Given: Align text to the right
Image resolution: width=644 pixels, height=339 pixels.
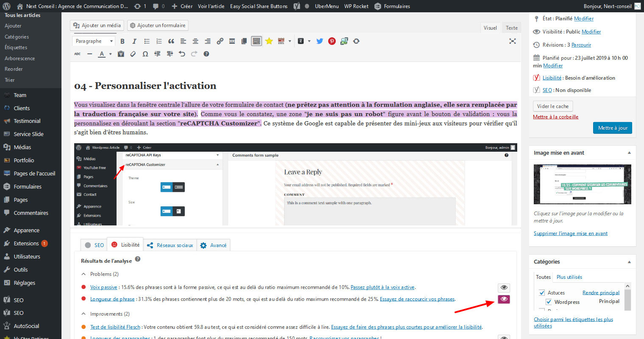Looking at the screenshot, I should pos(208,41).
